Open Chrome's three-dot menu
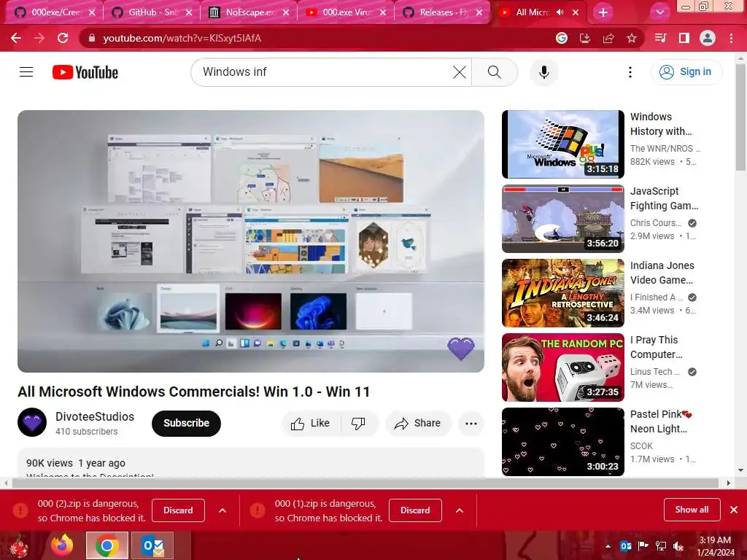The image size is (747, 560). point(731,38)
